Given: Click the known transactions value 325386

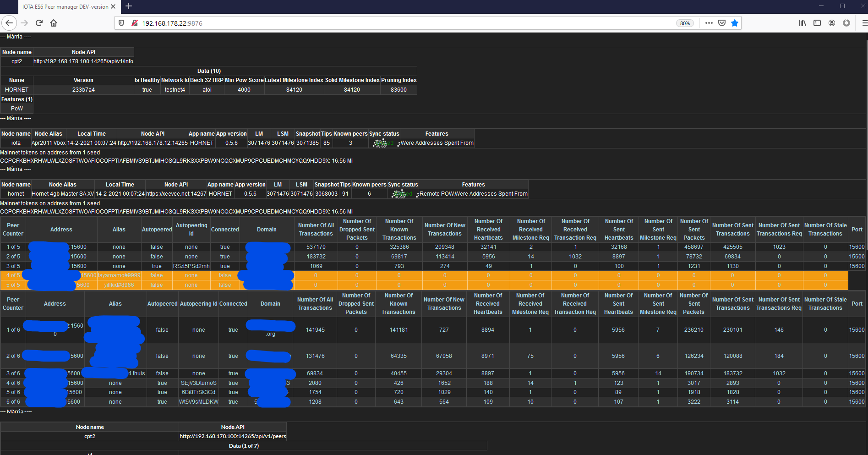Looking at the screenshot, I should [x=399, y=247].
